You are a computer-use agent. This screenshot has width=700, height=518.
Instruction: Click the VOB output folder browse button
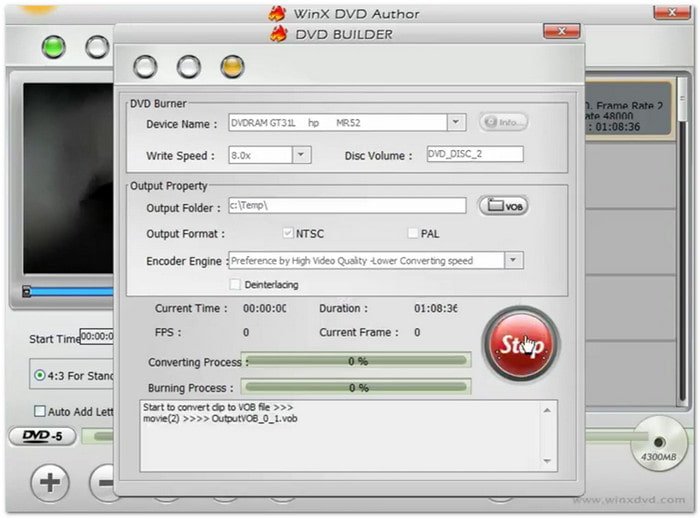(x=503, y=206)
